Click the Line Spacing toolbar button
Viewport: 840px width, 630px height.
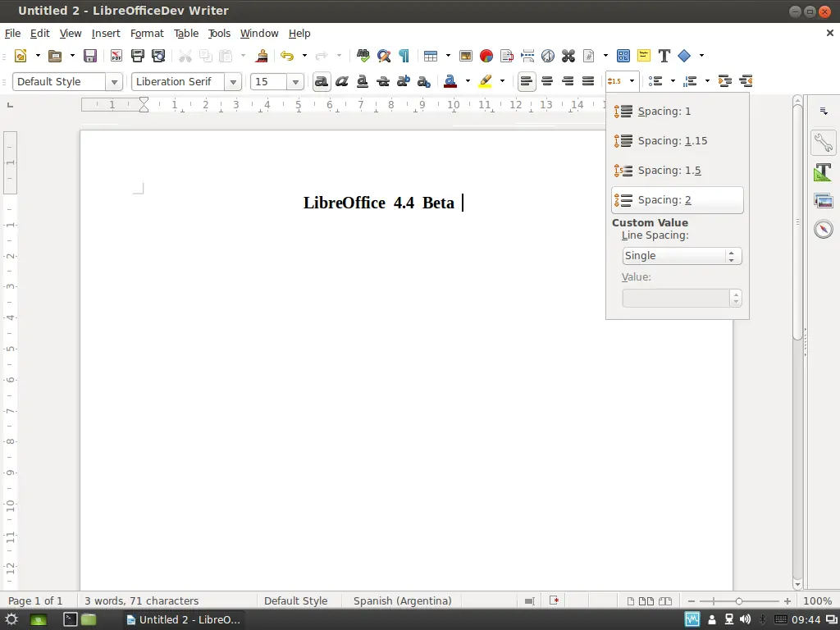pyautogui.click(x=614, y=81)
